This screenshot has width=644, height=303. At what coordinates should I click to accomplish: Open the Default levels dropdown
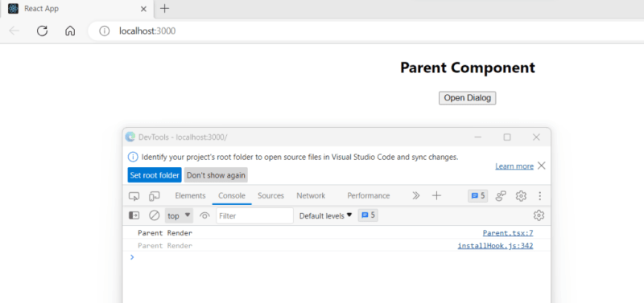[x=326, y=215]
